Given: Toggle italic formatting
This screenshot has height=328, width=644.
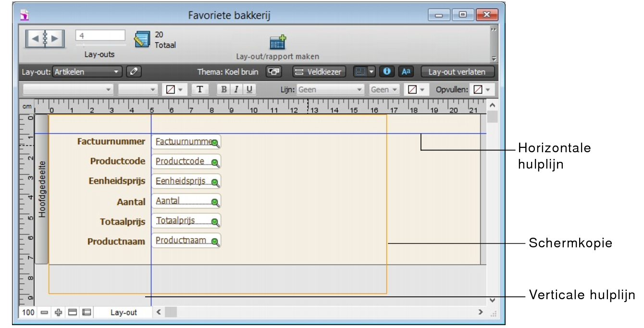Looking at the screenshot, I should pos(236,89).
